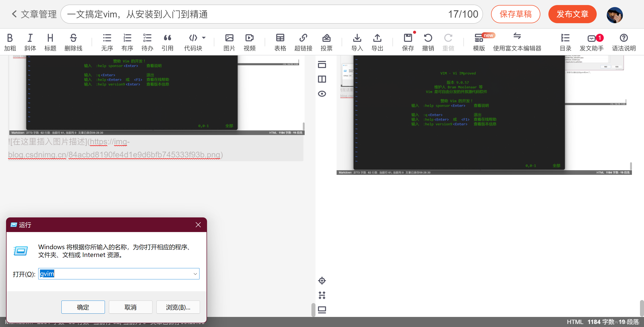Insert a video using the 视频 icon
This screenshot has width=644, height=327.
[x=249, y=42]
